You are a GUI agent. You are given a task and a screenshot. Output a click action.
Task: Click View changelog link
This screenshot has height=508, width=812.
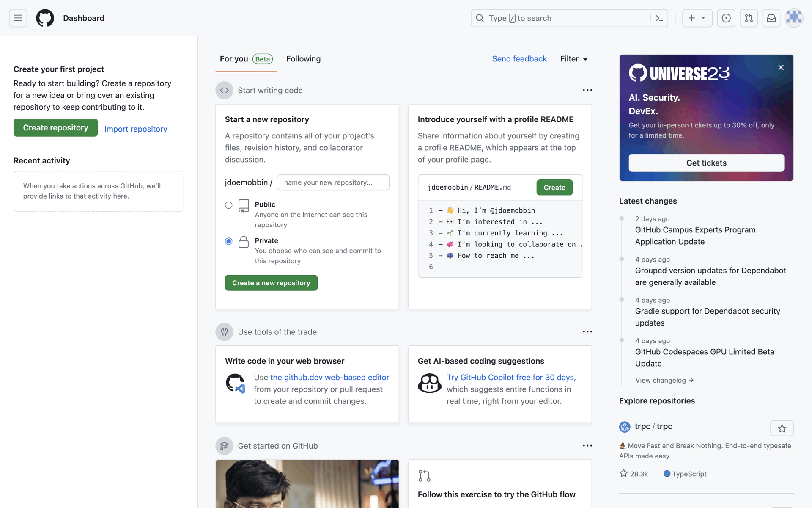click(664, 380)
